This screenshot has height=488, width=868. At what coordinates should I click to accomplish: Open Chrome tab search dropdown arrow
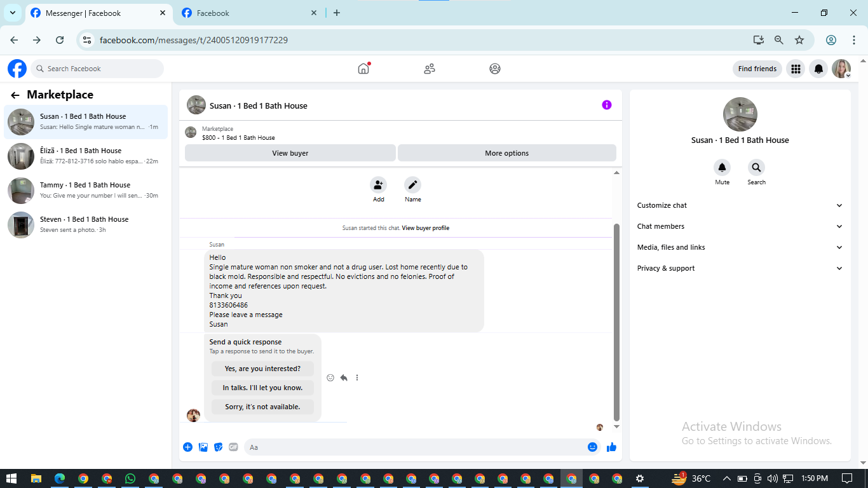point(12,13)
